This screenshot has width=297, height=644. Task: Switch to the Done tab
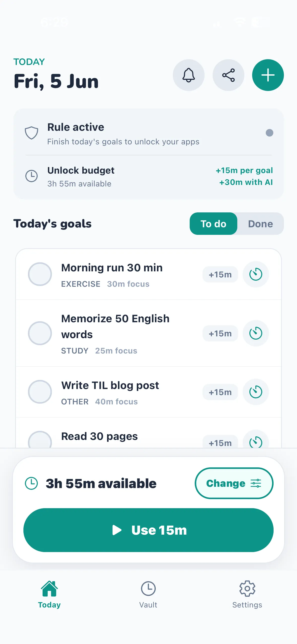[x=260, y=224]
